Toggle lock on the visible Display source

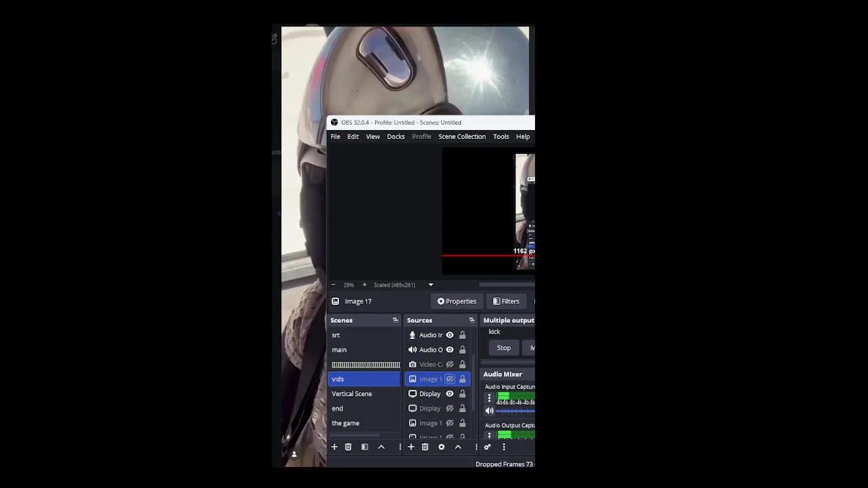tap(462, 394)
